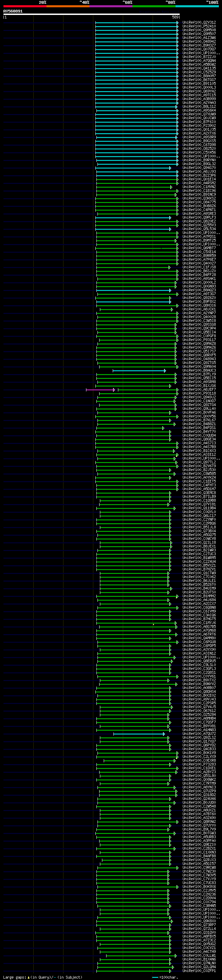Viewport: 222px width, 980px height.
Task: Open hit UniRef100_Q9M508
Action: (x=199, y=31)
